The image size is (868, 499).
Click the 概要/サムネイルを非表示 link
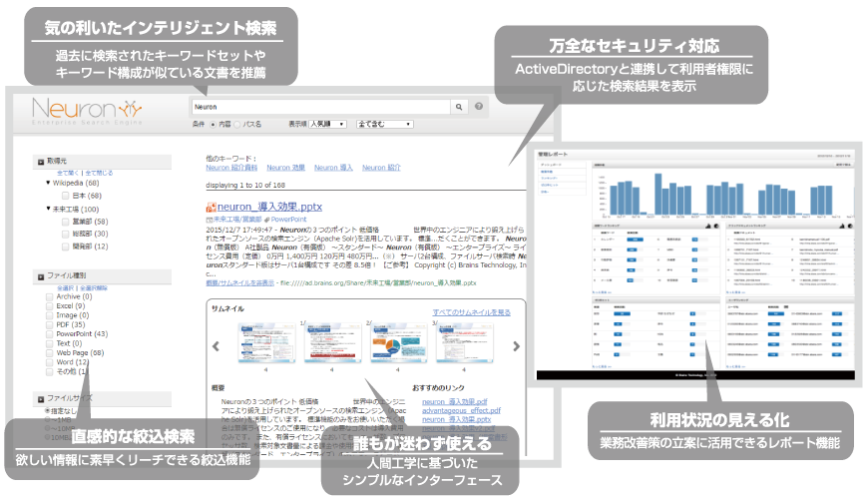click(240, 283)
